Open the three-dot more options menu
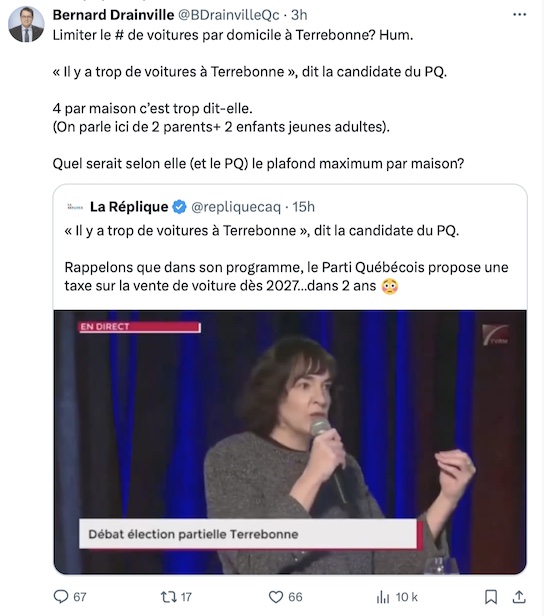The image size is (550, 616). [x=519, y=15]
